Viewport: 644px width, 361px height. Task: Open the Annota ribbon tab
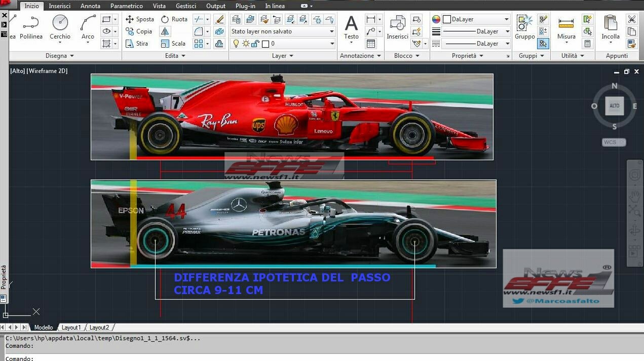tap(90, 6)
